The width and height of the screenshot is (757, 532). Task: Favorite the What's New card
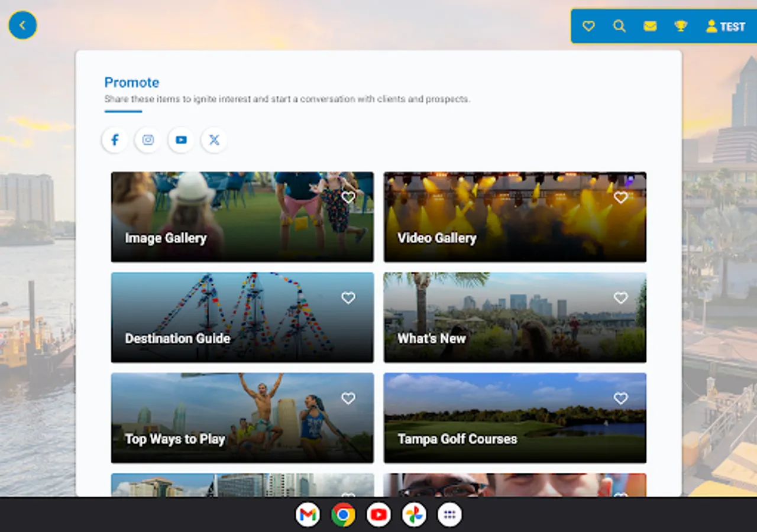pyautogui.click(x=620, y=298)
